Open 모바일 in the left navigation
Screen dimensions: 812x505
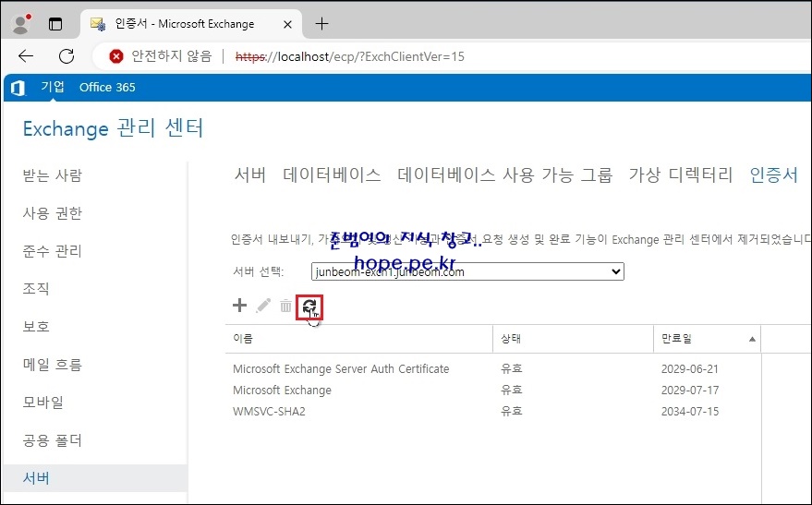click(43, 402)
